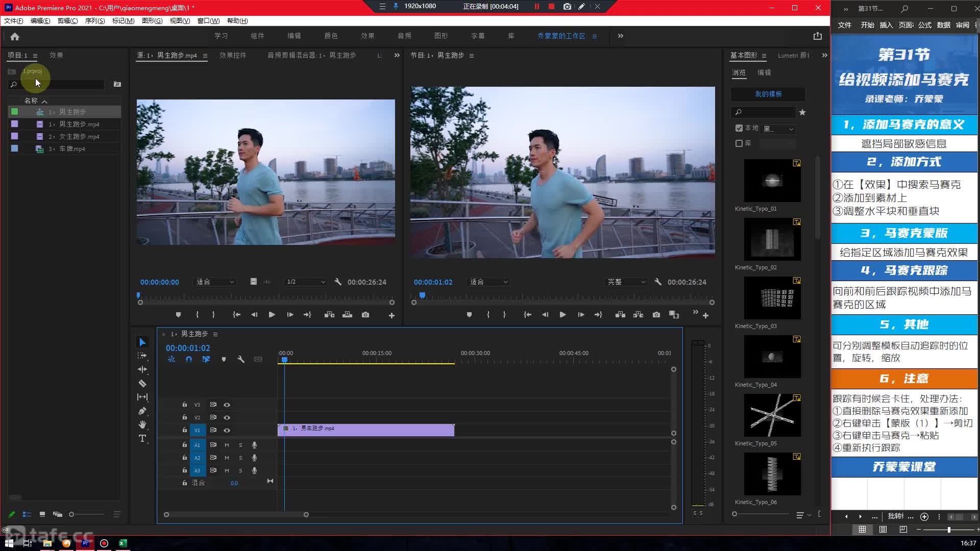Select the Razor tool
980x551 pixels.
(x=142, y=383)
